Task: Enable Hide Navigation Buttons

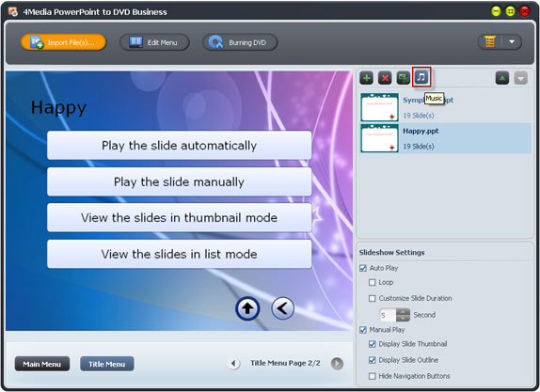Action: pyautogui.click(x=372, y=376)
